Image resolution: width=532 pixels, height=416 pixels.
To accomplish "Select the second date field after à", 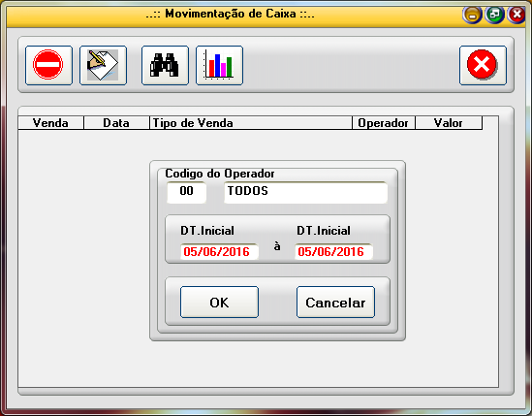I will pos(333,252).
